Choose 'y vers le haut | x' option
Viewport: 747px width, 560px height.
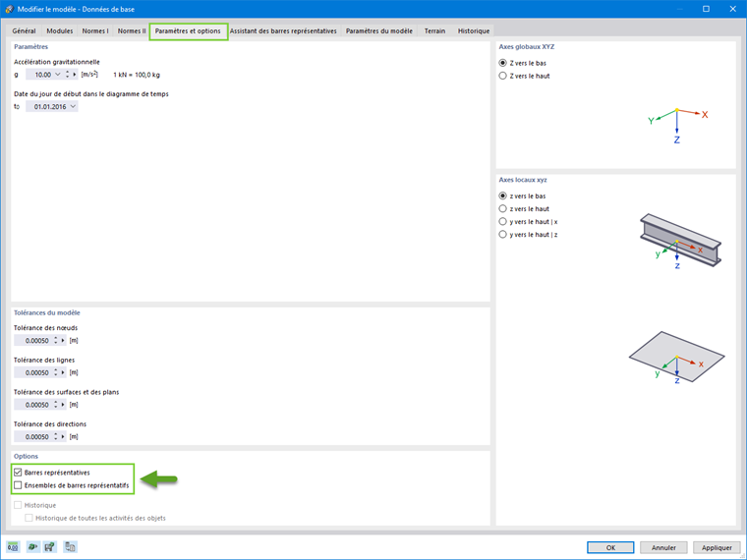click(502, 221)
